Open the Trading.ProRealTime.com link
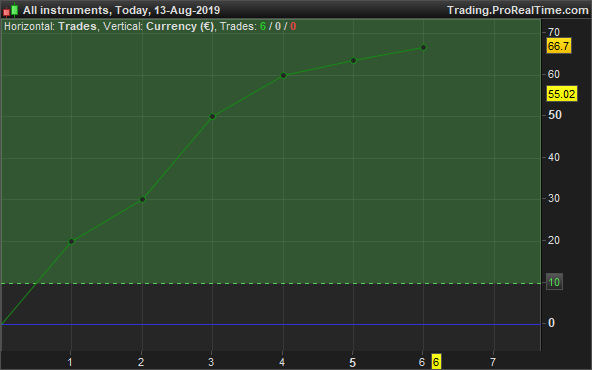The image size is (592, 370). point(518,10)
